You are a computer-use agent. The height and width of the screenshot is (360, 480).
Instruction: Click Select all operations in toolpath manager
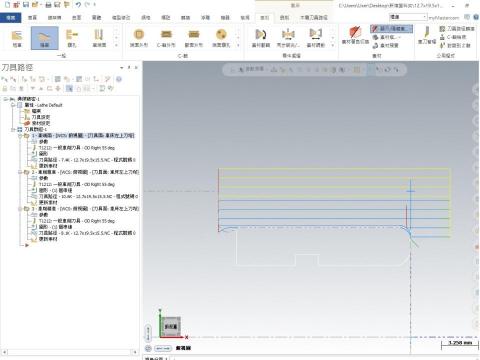click(x=4, y=79)
